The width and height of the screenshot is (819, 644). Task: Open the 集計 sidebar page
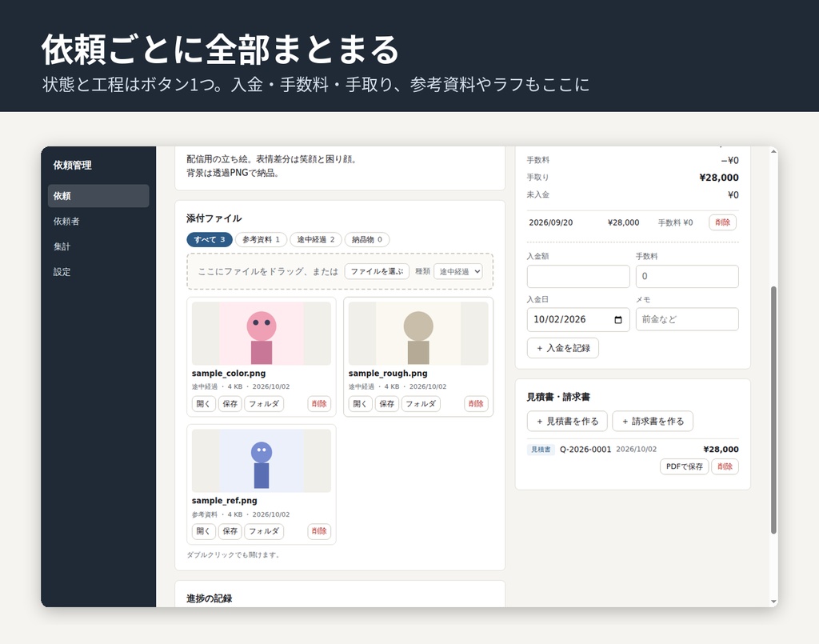point(98,246)
